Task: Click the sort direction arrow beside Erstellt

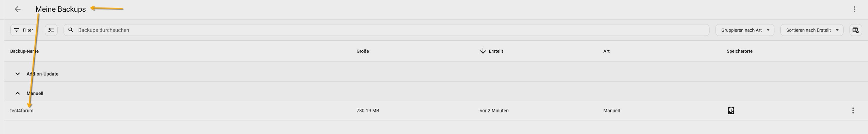Action: click(483, 51)
